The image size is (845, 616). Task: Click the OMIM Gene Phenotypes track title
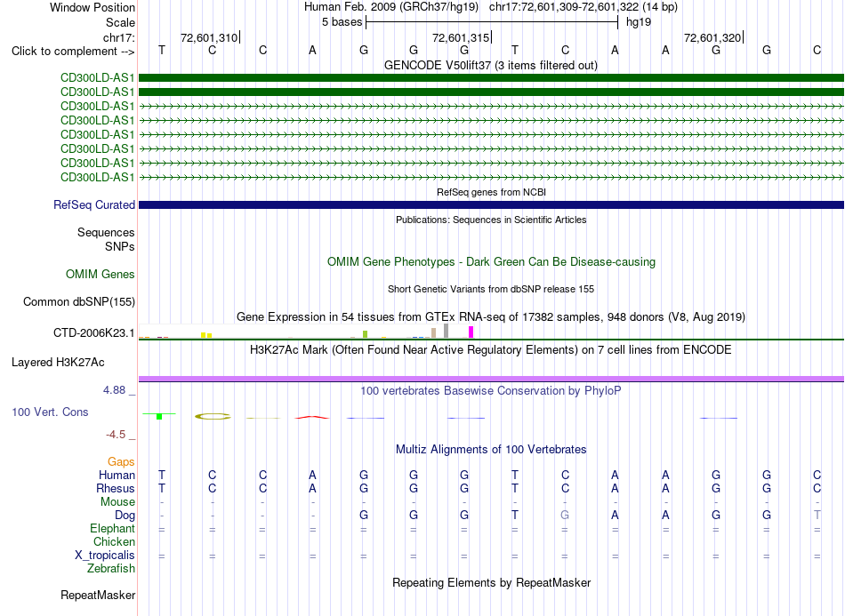tap(491, 261)
